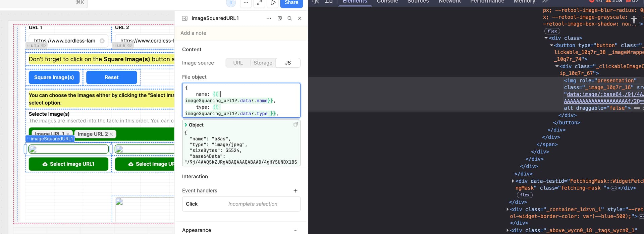Select JS as Image source
Image resolution: width=644 pixels, height=234 pixels.
(x=288, y=63)
